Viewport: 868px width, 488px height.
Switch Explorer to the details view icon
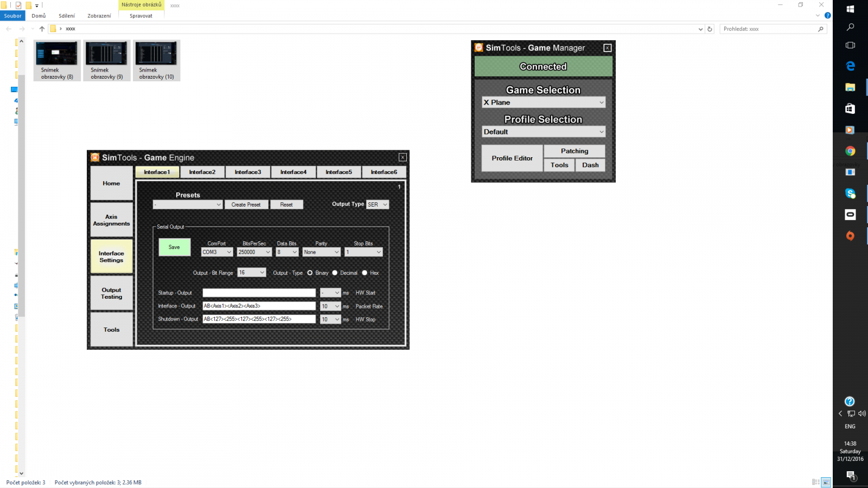tap(816, 482)
